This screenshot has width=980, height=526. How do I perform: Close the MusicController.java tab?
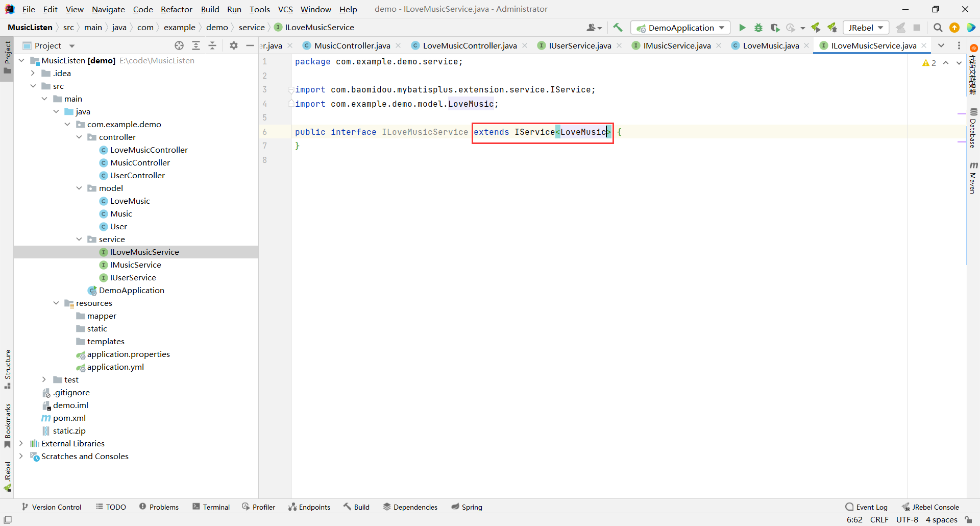point(399,45)
